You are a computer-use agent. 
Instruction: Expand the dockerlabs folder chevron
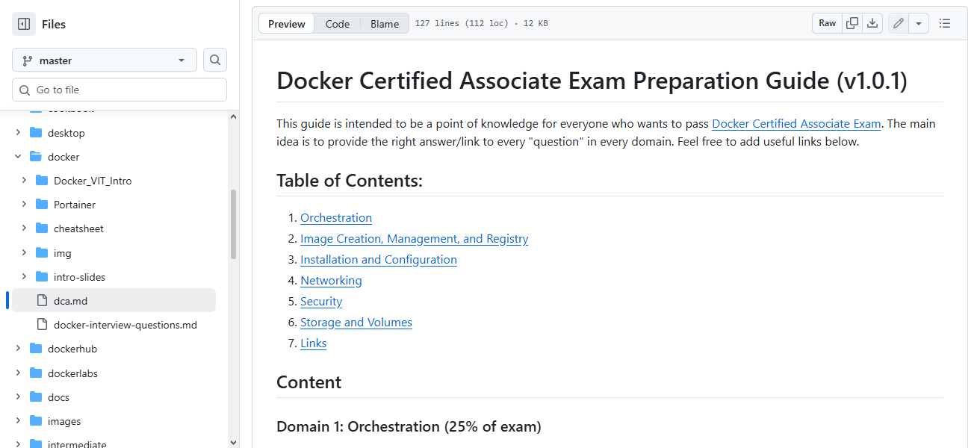pos(18,373)
